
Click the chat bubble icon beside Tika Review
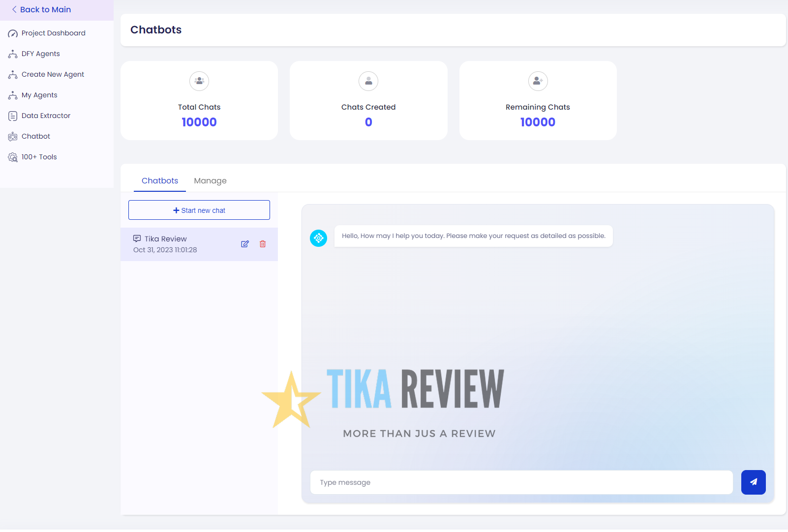tap(137, 238)
